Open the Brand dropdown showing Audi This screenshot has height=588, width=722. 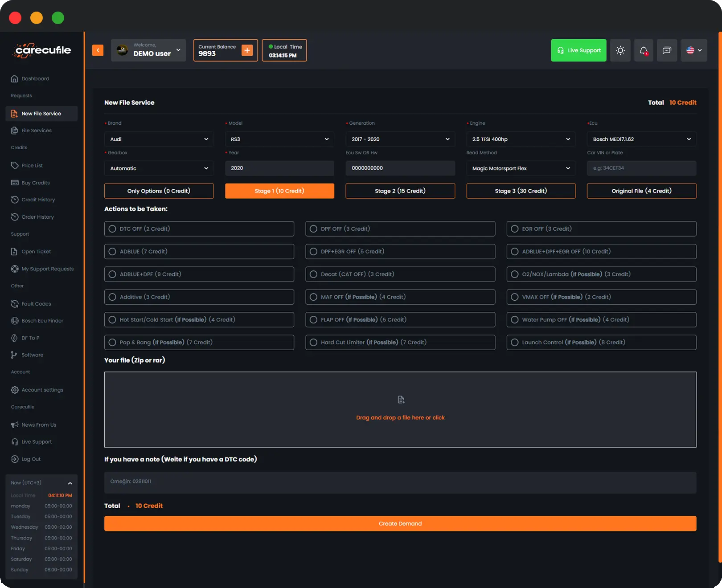(x=159, y=139)
